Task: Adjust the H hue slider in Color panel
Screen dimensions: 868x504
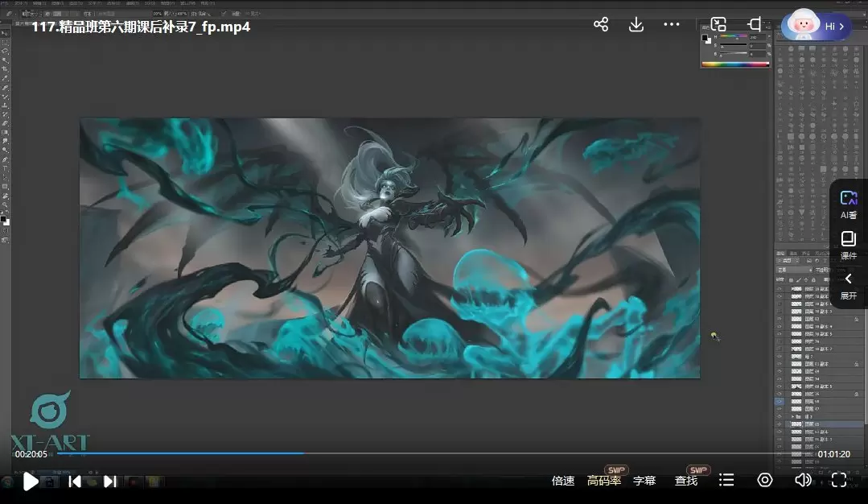Action: point(733,36)
